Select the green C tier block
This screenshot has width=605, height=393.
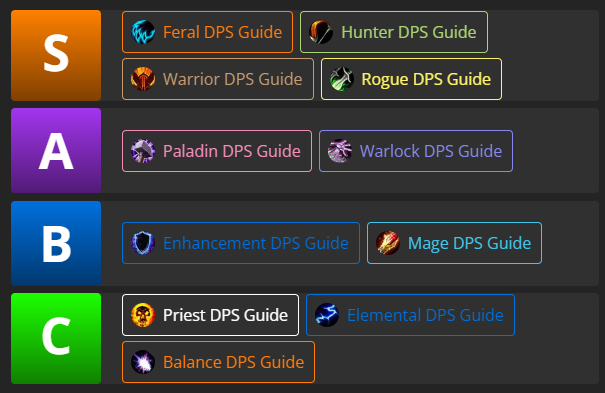(x=56, y=338)
